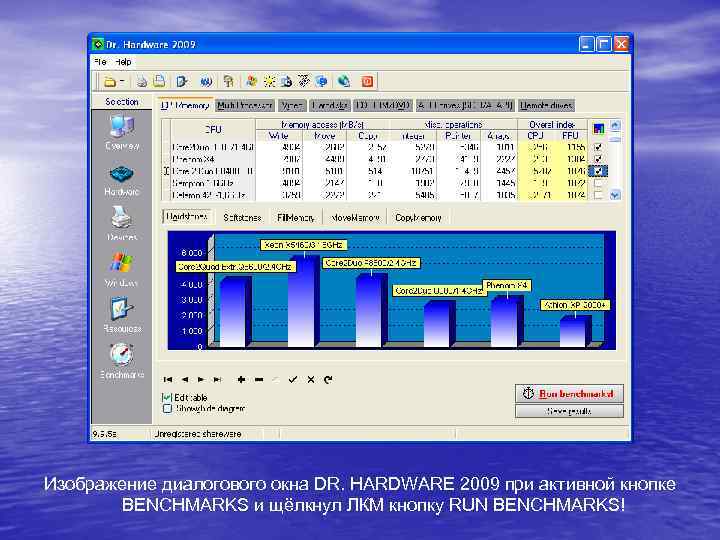This screenshot has width=720, height=540.
Task: Click the printer icon in toolbar
Action: pos(142,81)
